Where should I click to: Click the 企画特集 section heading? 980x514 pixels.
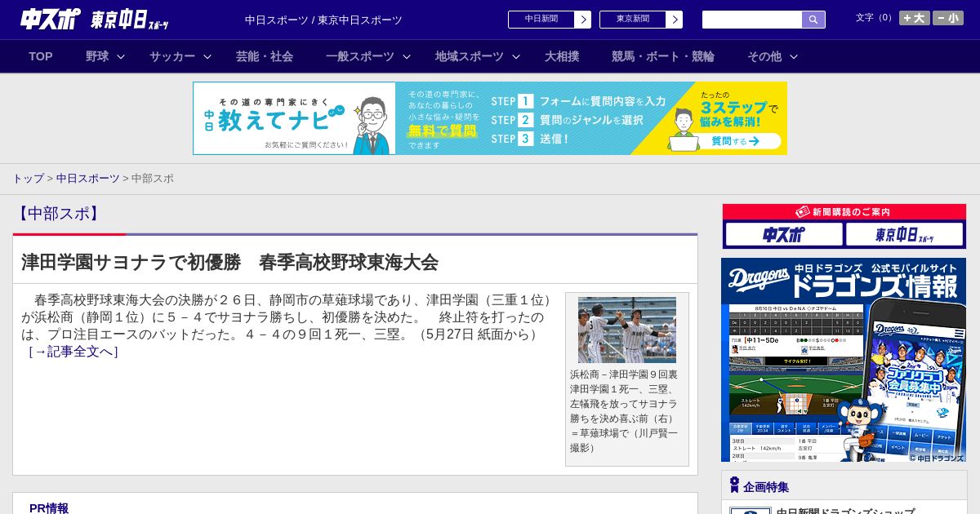[x=766, y=487]
